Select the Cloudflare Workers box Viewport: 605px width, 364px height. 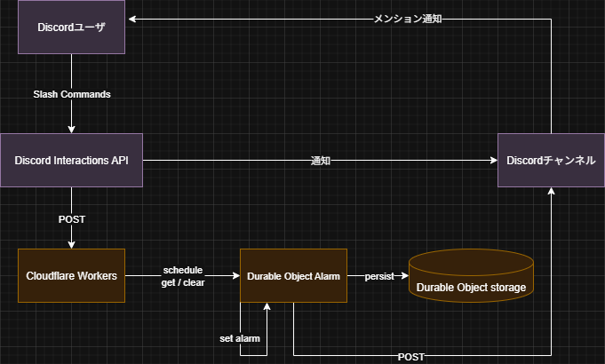[x=71, y=276]
